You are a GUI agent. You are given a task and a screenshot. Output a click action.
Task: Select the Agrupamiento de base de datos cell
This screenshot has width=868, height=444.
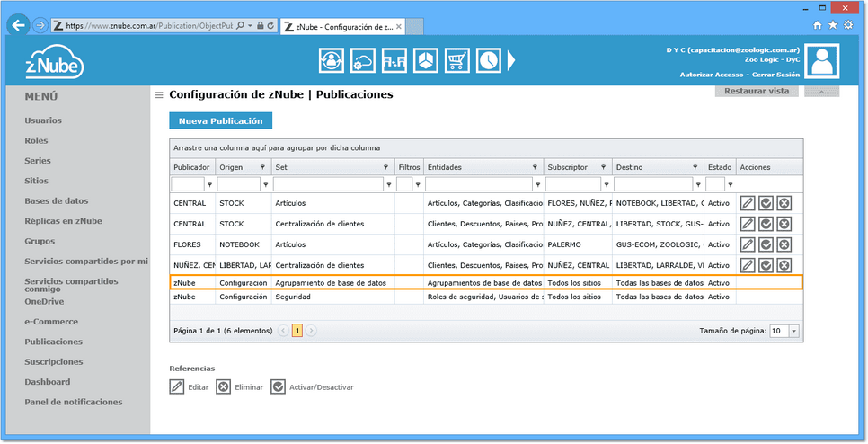pyautogui.click(x=332, y=283)
